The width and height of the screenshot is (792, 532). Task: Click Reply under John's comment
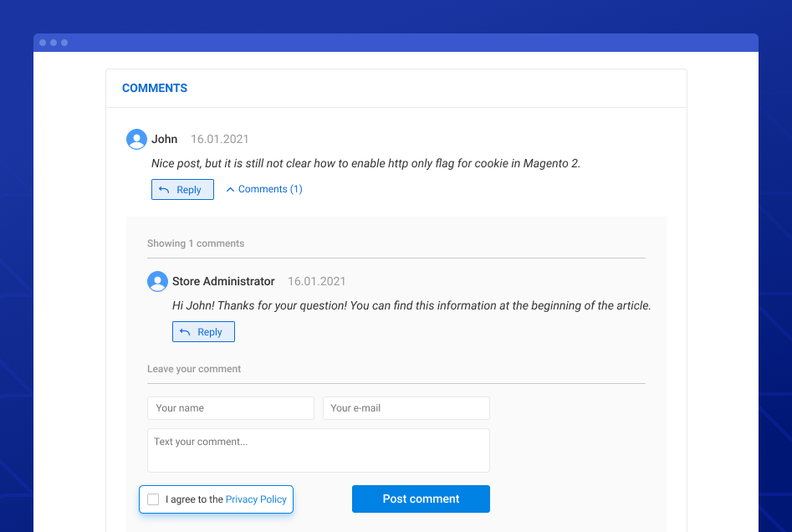[182, 189]
